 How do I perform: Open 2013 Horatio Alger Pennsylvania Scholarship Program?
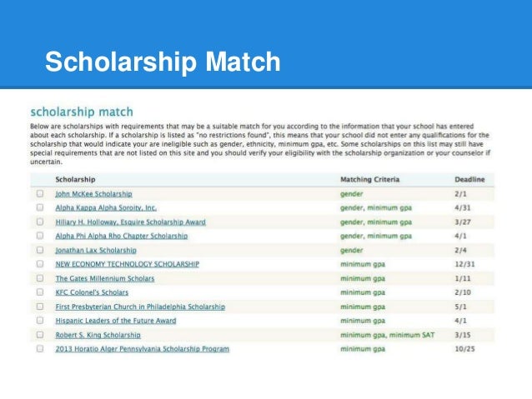[x=142, y=349]
